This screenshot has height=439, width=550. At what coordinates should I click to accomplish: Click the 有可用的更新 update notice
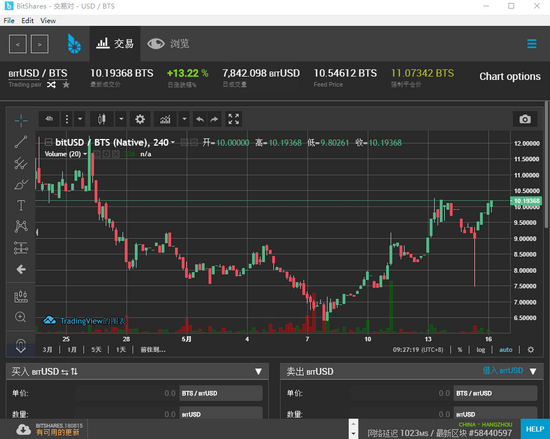[x=58, y=433]
